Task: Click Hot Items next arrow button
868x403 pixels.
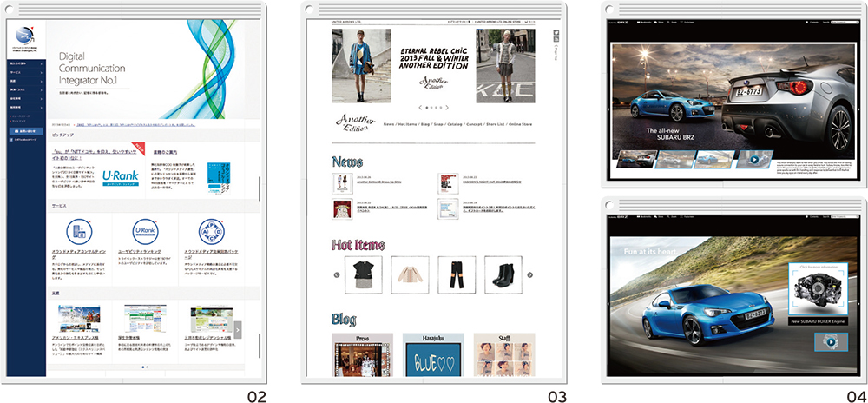Action: pyautogui.click(x=529, y=274)
